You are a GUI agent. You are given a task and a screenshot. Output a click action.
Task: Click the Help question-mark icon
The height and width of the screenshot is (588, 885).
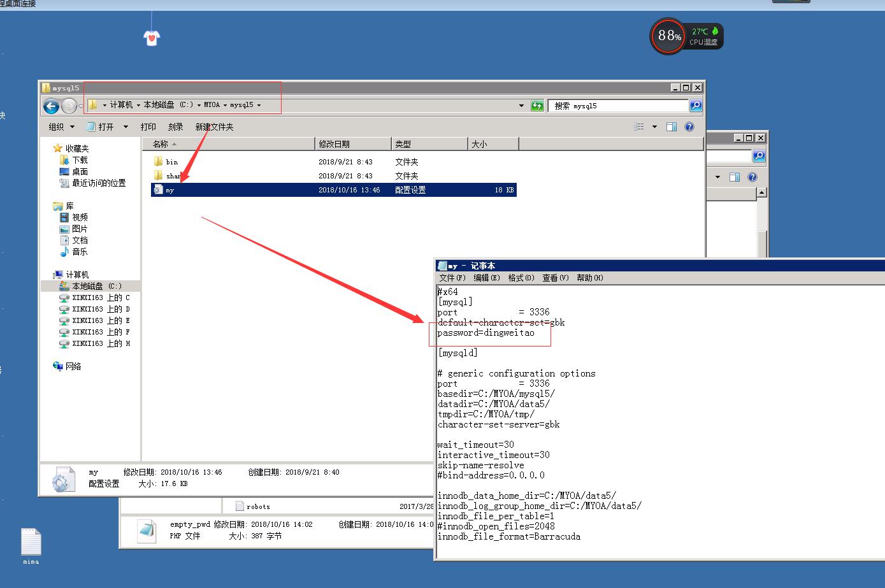pos(689,126)
